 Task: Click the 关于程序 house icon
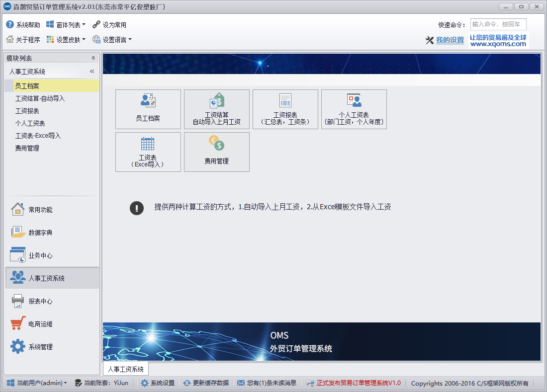(x=10, y=39)
